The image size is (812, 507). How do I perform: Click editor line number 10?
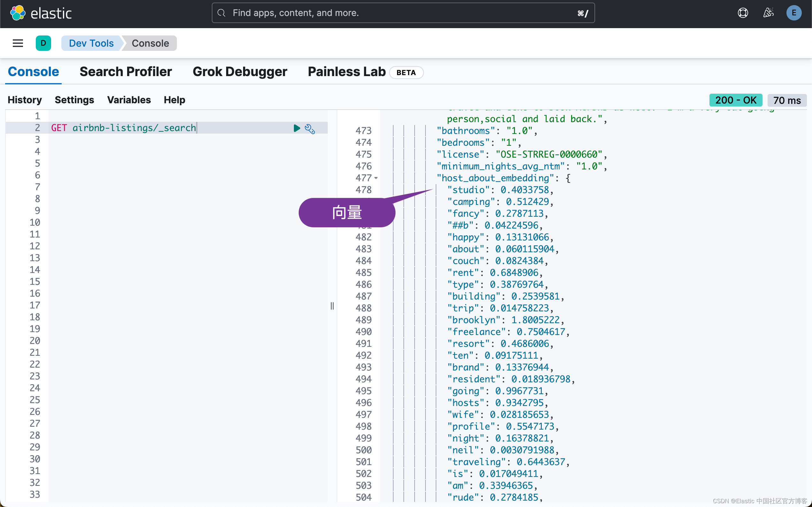tap(35, 222)
